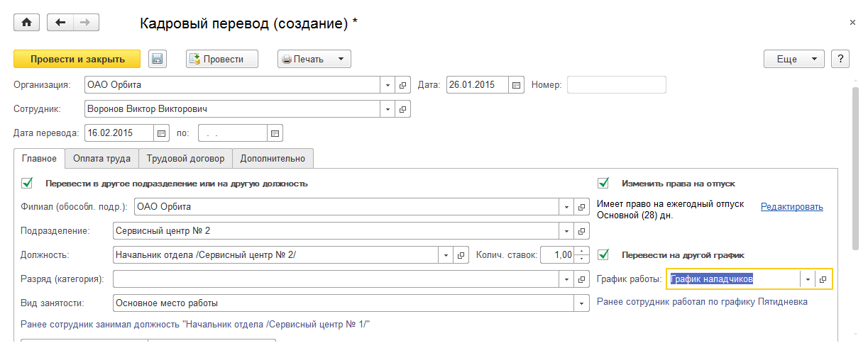Open the Трудовой договор tab
The width and height of the screenshot is (868, 348).
pyautogui.click(x=185, y=159)
